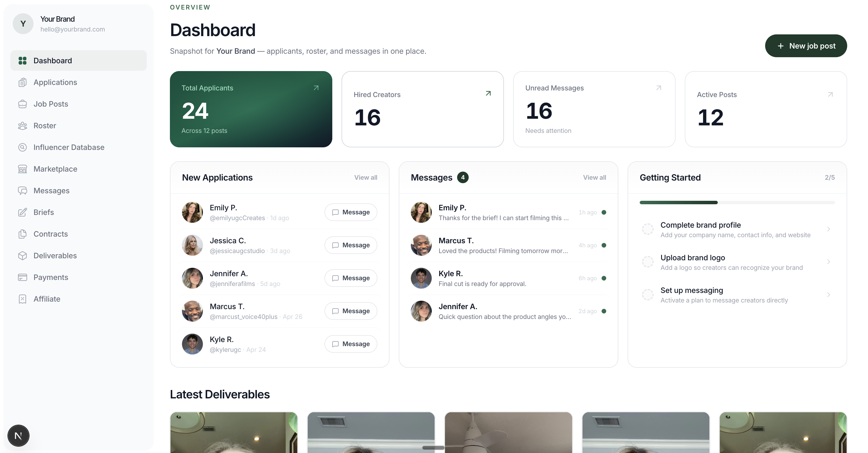Click the Getting Started progress bar
Viewport: 868px width, 453px height.
coord(737,203)
